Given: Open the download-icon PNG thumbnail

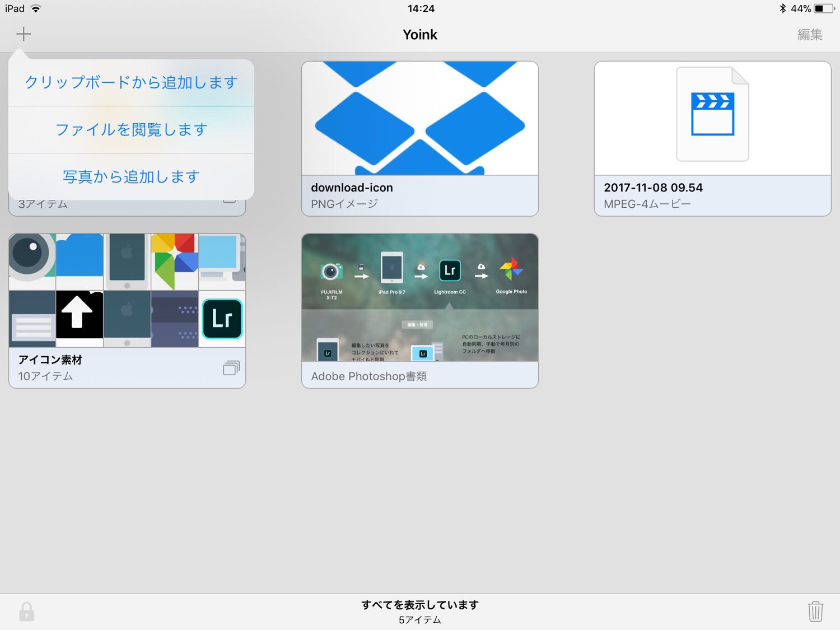Looking at the screenshot, I should 420,118.
